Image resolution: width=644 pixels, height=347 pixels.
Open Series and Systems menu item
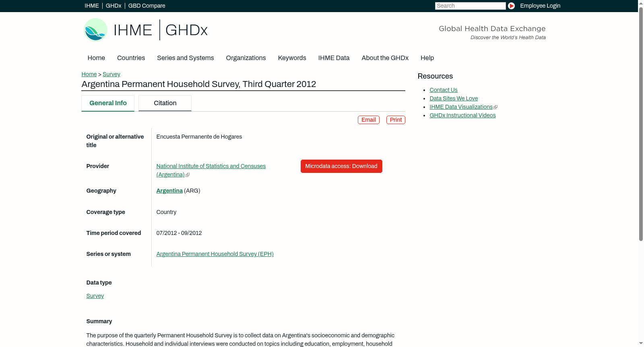(x=186, y=58)
